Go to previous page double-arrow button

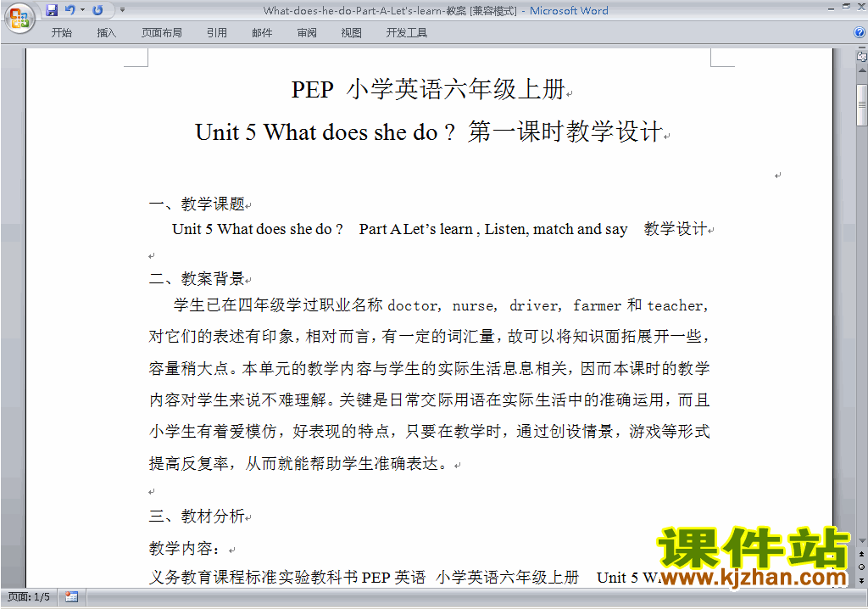tap(861, 554)
